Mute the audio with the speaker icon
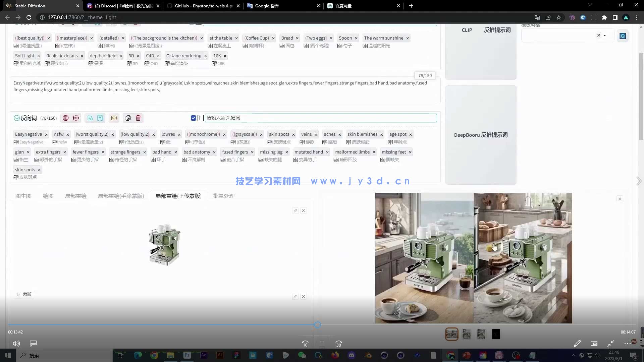 point(16,344)
